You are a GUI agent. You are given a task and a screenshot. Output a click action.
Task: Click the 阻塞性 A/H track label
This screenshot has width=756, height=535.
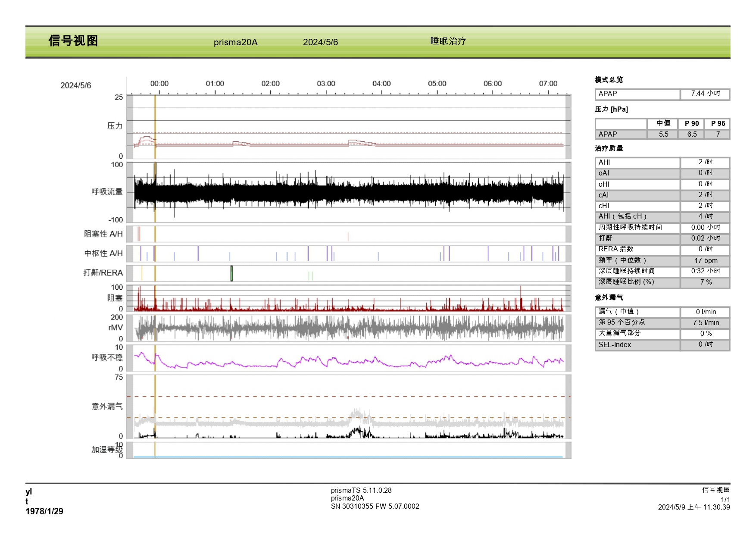coord(103,234)
